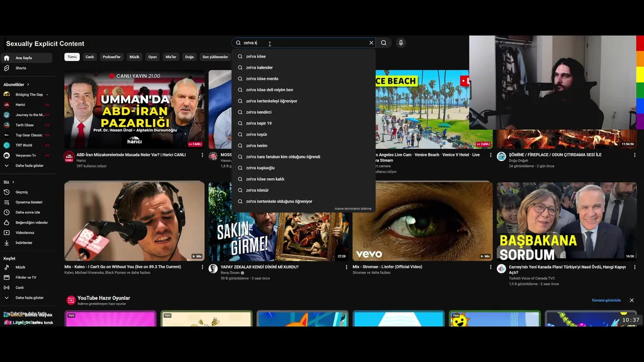Open Harici channel in subscriptions list
This screenshot has height=362, width=644.
(x=26, y=105)
